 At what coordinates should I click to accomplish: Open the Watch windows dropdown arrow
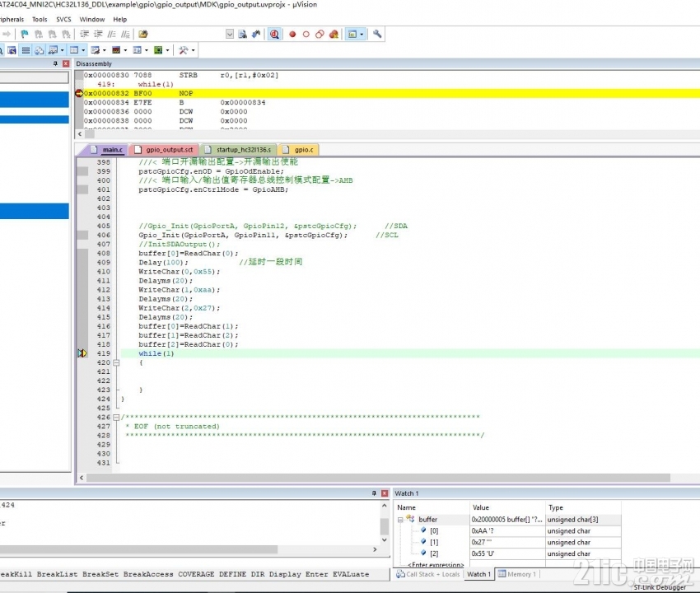tap(62, 50)
